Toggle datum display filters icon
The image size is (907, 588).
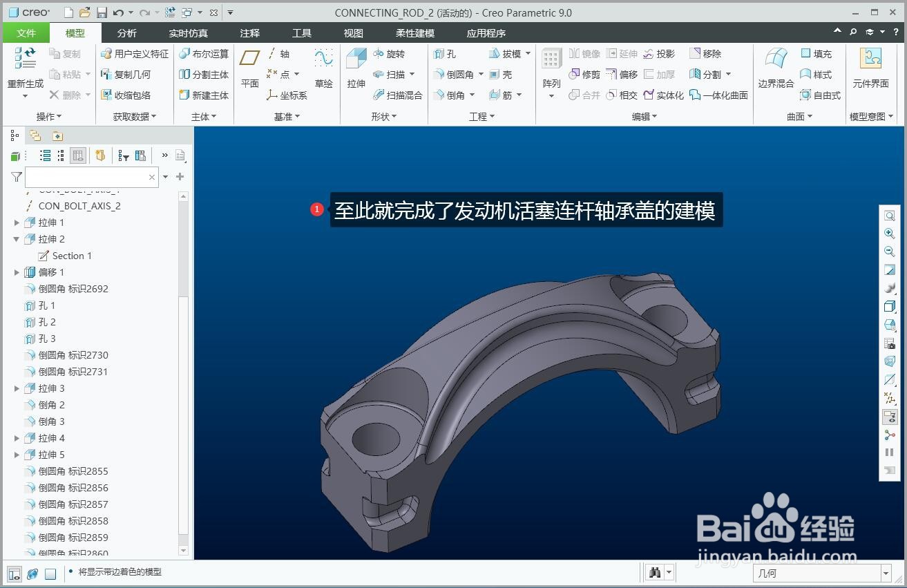890,398
